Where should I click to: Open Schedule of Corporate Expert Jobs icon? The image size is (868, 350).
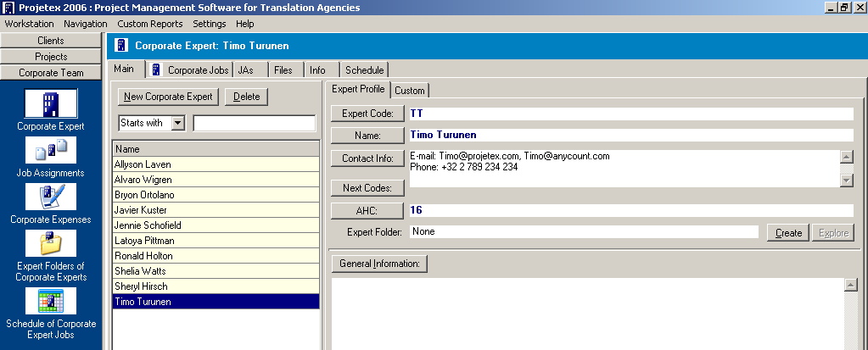tap(51, 302)
